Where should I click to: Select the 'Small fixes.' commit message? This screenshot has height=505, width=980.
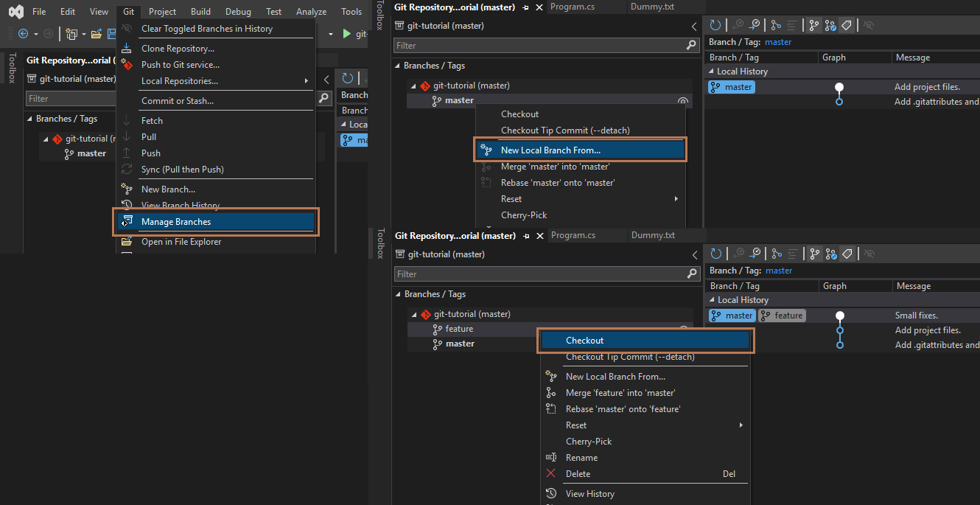(x=916, y=316)
